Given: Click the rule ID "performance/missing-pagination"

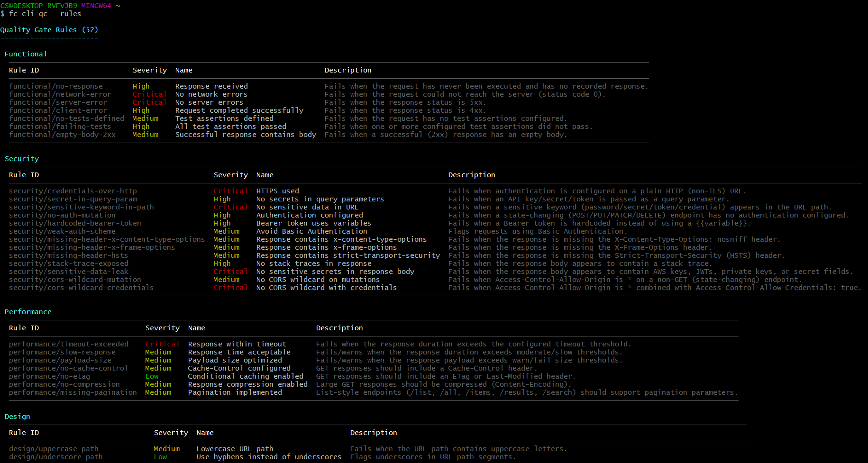Looking at the screenshot, I should point(73,392).
